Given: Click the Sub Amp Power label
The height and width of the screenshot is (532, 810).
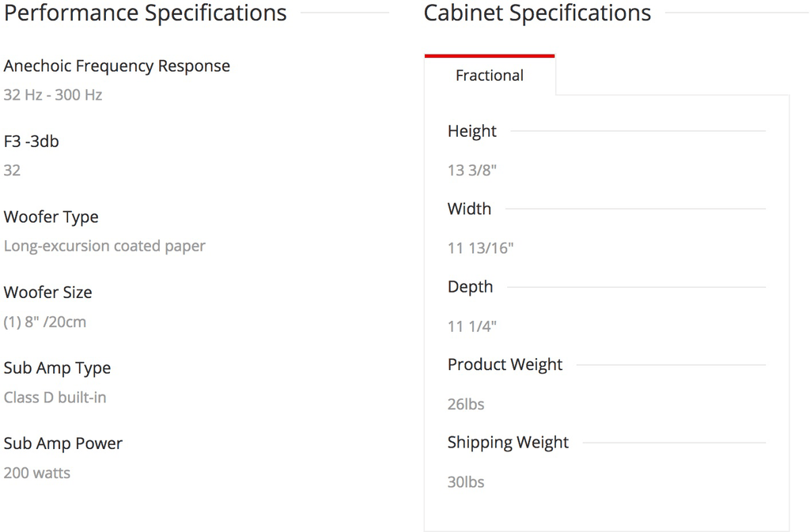Looking at the screenshot, I should [x=63, y=444].
